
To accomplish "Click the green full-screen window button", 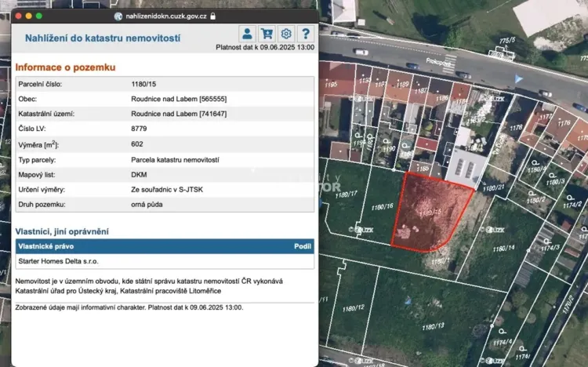I will (41, 16).
